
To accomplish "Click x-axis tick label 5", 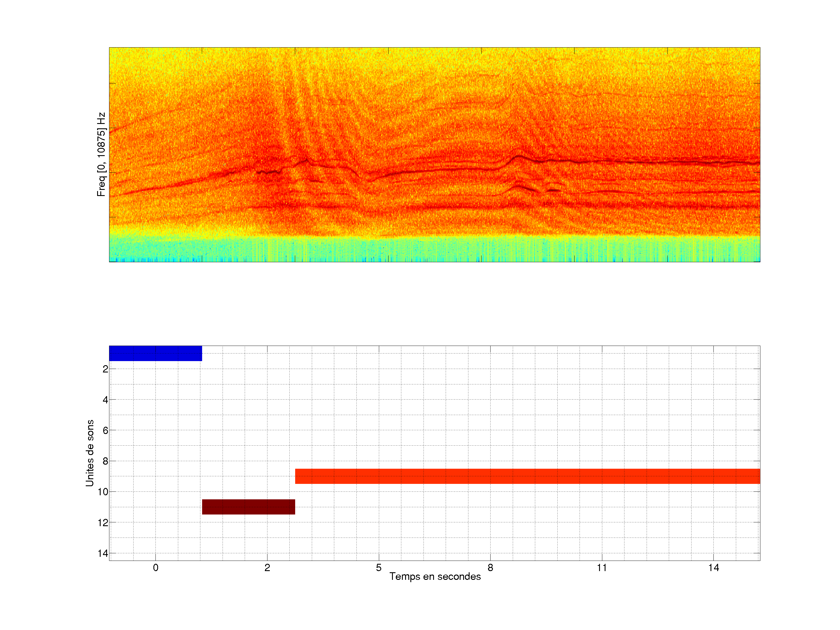I will [379, 568].
